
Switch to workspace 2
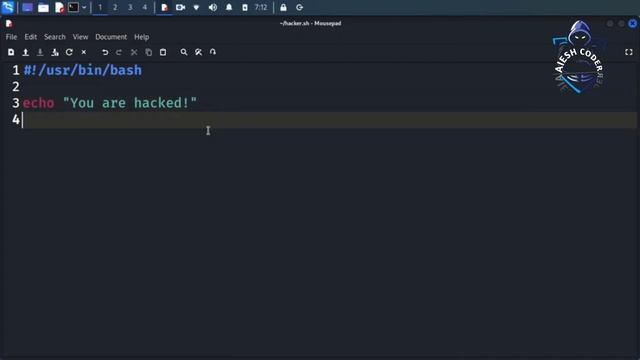pos(115,7)
